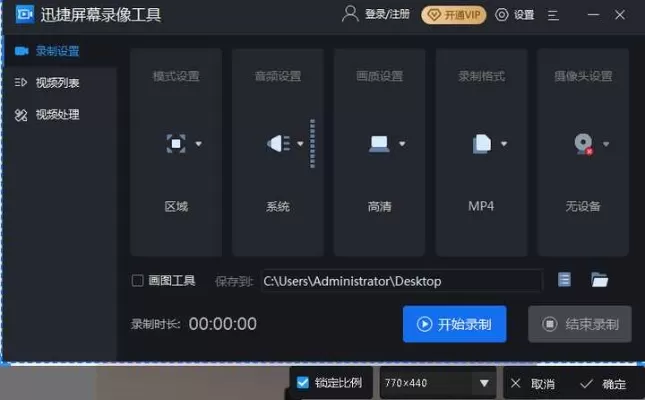
Task: Click the MP4 format label
Action: pos(481,206)
